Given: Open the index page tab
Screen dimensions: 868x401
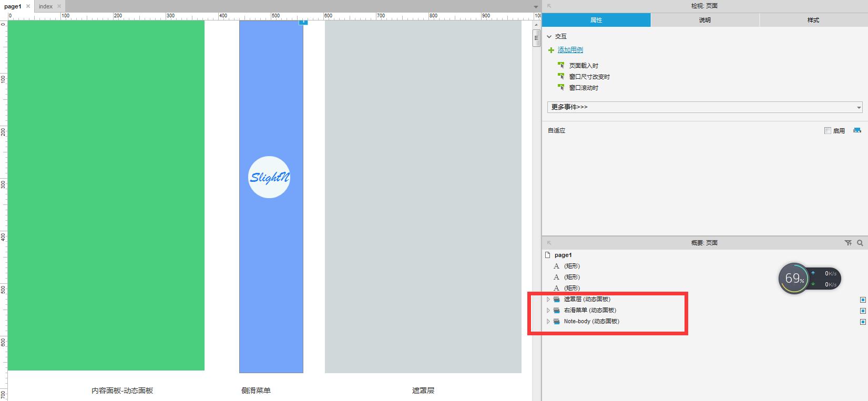Looking at the screenshot, I should click(46, 6).
